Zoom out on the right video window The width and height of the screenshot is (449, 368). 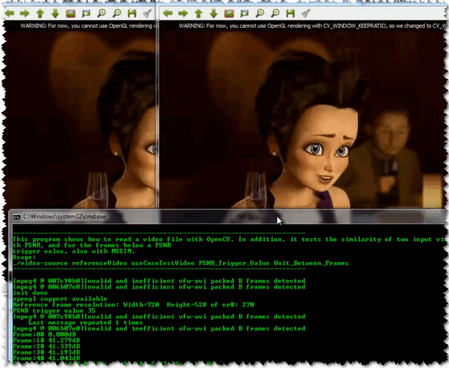(x=275, y=13)
